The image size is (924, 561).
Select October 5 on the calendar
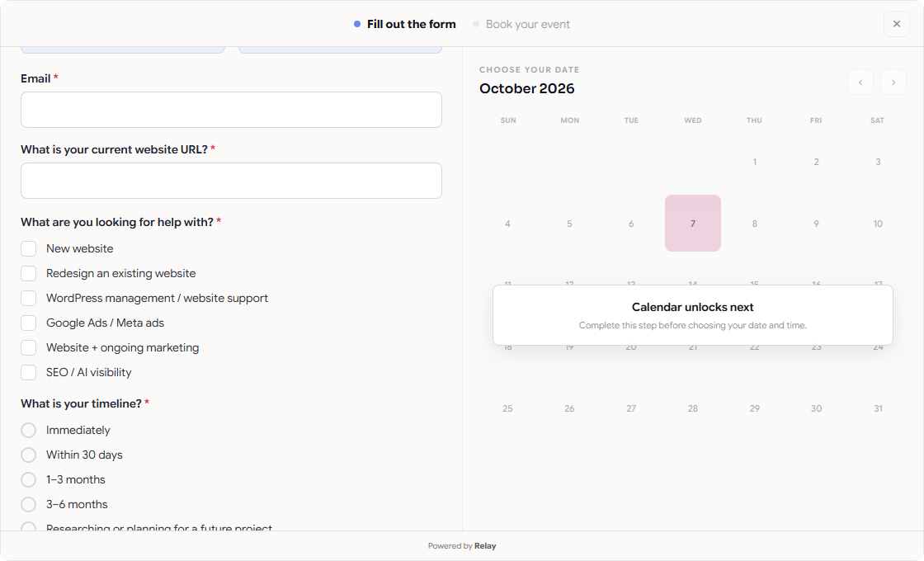pos(569,224)
